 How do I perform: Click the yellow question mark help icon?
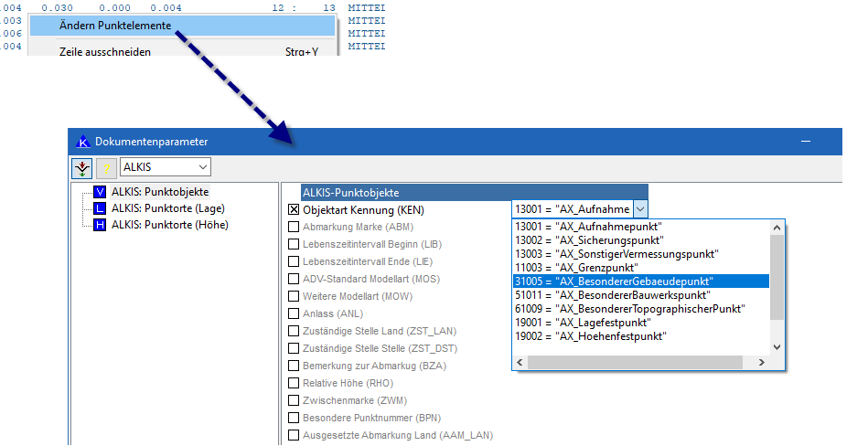tap(106, 168)
